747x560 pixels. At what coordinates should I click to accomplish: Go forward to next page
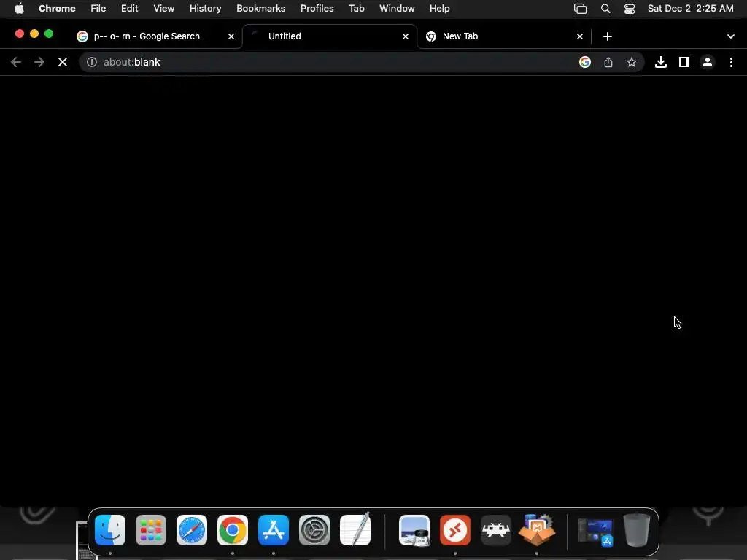[x=39, y=63]
